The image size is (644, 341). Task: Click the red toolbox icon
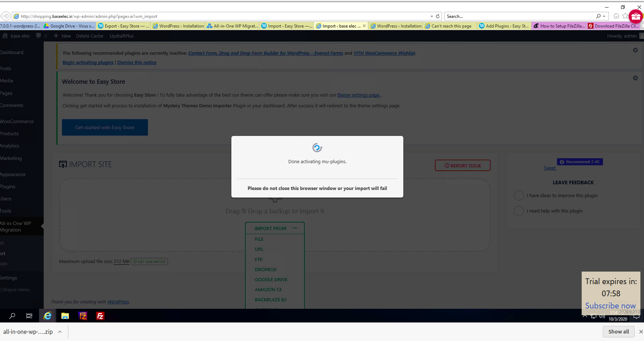coord(635,16)
